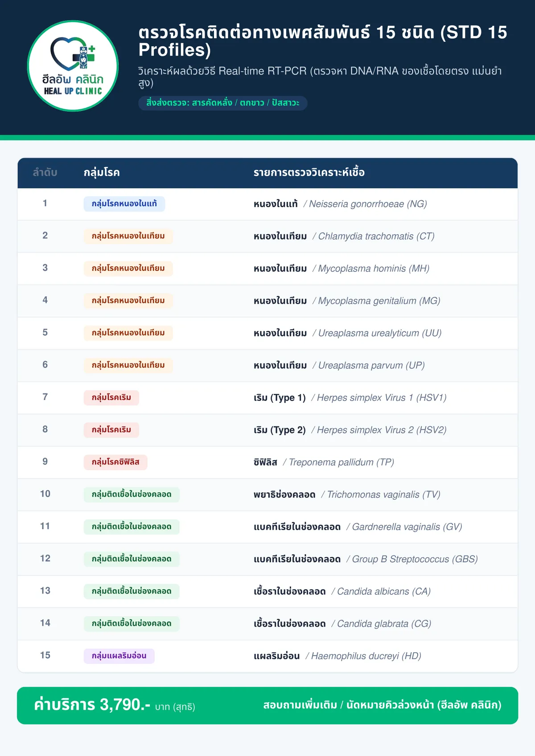Click the ลำดับ column header

pyautogui.click(x=45, y=172)
